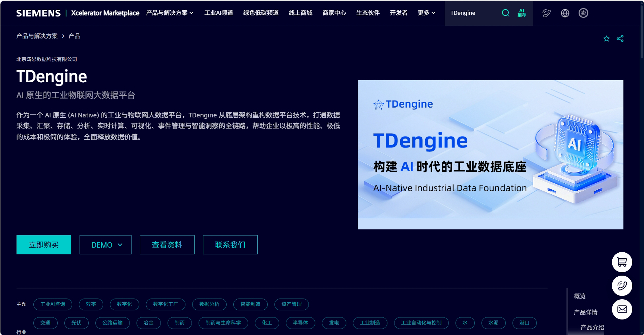Screen dimensions: 644x335
Task: Select the 数字化 topic tag
Action: click(x=124, y=304)
